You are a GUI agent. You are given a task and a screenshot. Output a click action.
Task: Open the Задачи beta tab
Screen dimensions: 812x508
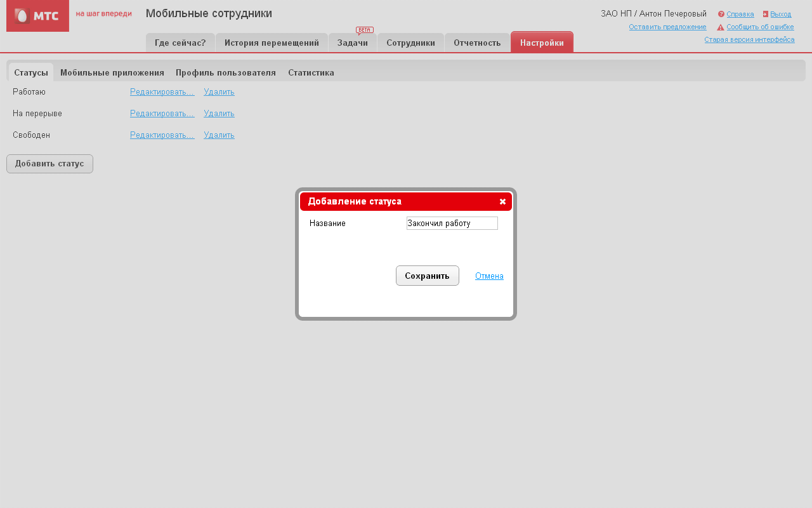[353, 43]
